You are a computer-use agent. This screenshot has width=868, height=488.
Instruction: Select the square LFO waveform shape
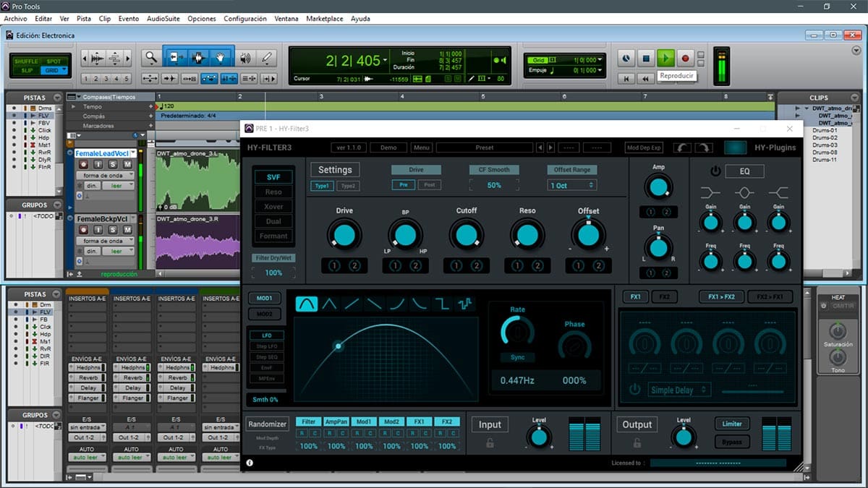[442, 304]
